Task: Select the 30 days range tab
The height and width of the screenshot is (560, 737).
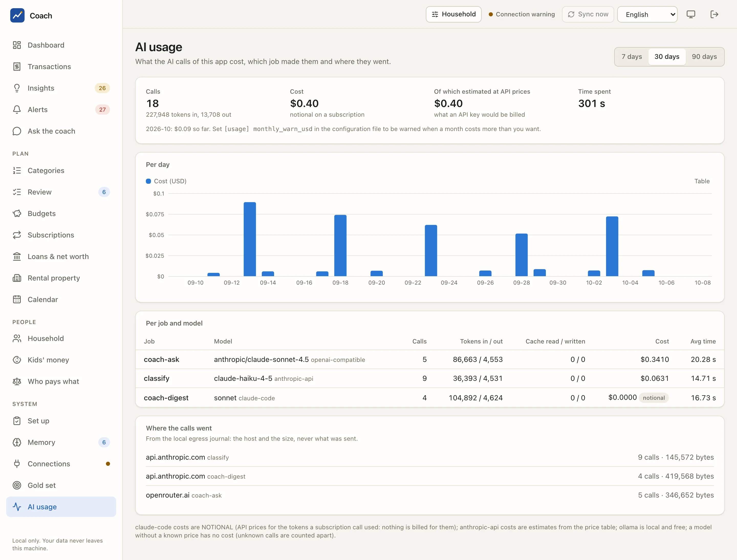Action: tap(667, 57)
